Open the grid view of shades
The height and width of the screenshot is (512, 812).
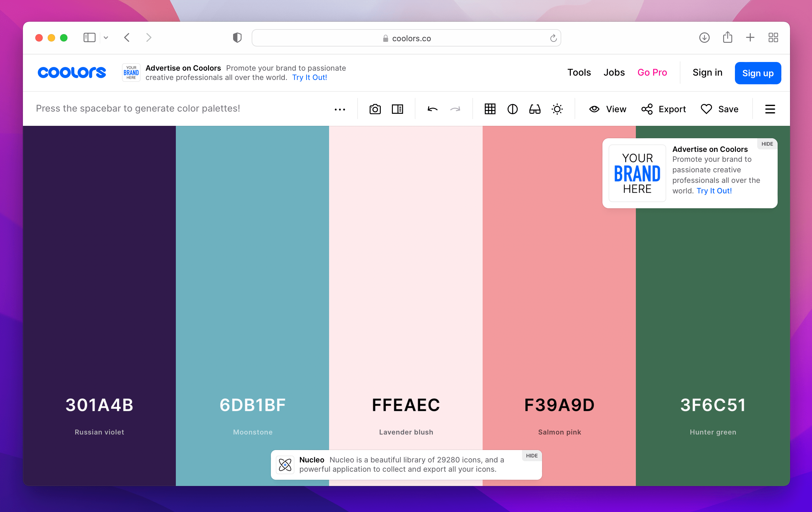[x=490, y=109]
